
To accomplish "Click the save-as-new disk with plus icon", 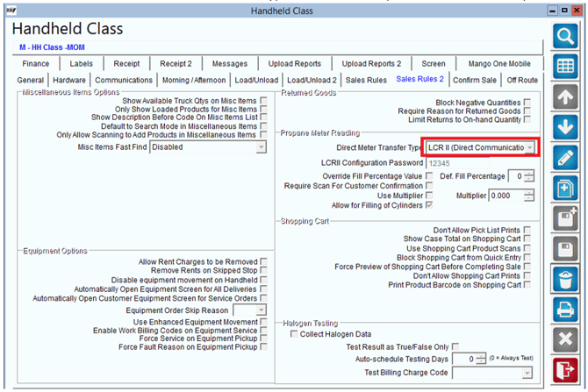I will [x=565, y=218].
